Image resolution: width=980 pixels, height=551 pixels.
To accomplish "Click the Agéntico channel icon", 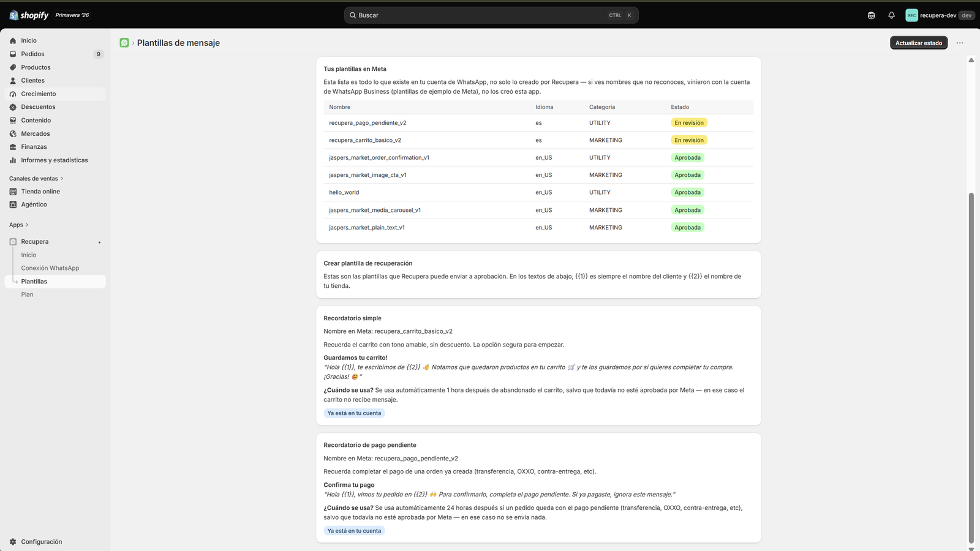I will tap(13, 204).
